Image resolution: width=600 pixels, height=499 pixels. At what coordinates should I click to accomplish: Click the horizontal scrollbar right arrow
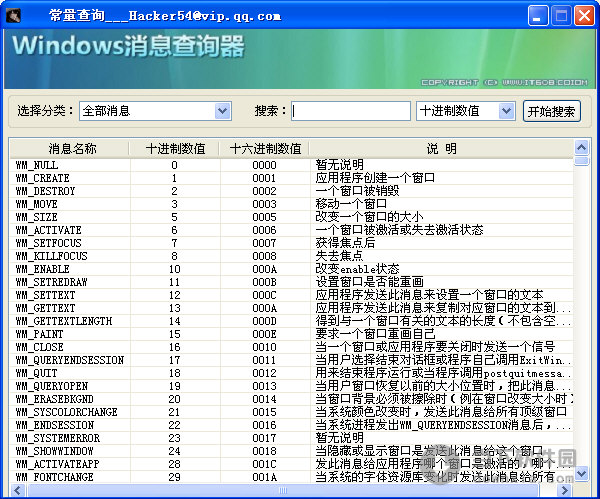coord(564,490)
